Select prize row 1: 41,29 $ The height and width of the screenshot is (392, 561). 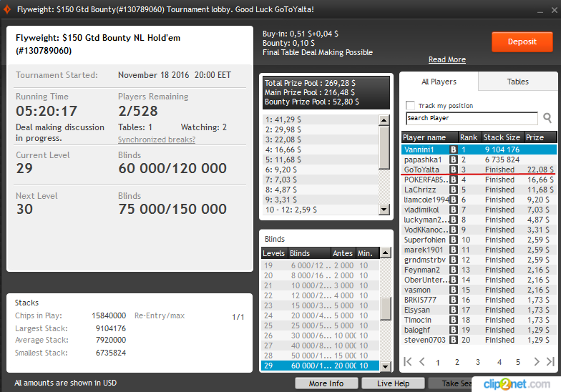pos(321,119)
